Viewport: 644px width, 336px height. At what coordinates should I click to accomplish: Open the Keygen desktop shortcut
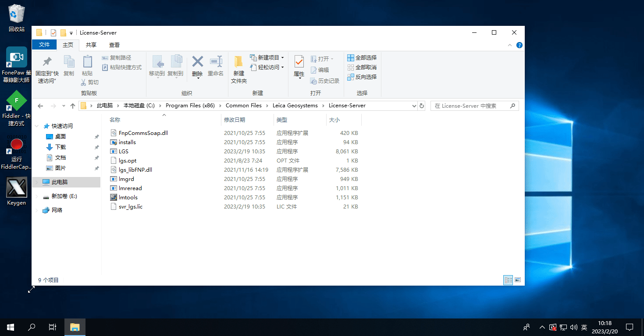17,191
